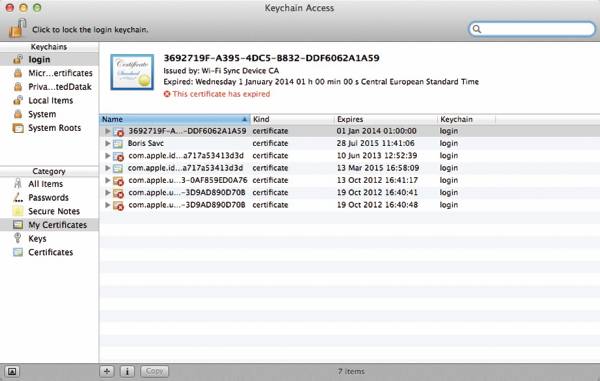Click the search magnifier icon
The image size is (600, 381).
[477, 29]
